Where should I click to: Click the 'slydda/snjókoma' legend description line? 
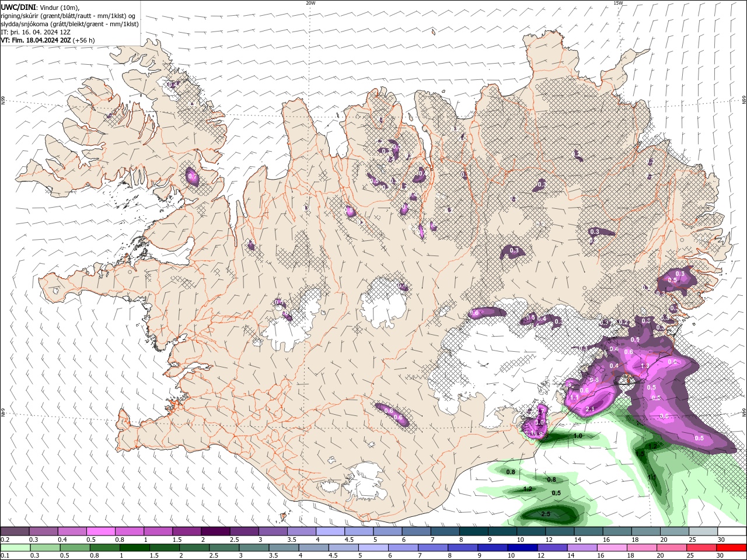70,24
